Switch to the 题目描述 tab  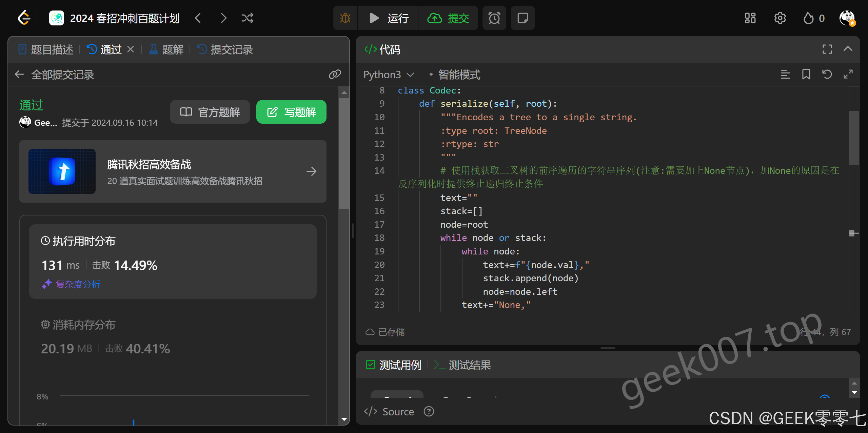coord(46,49)
